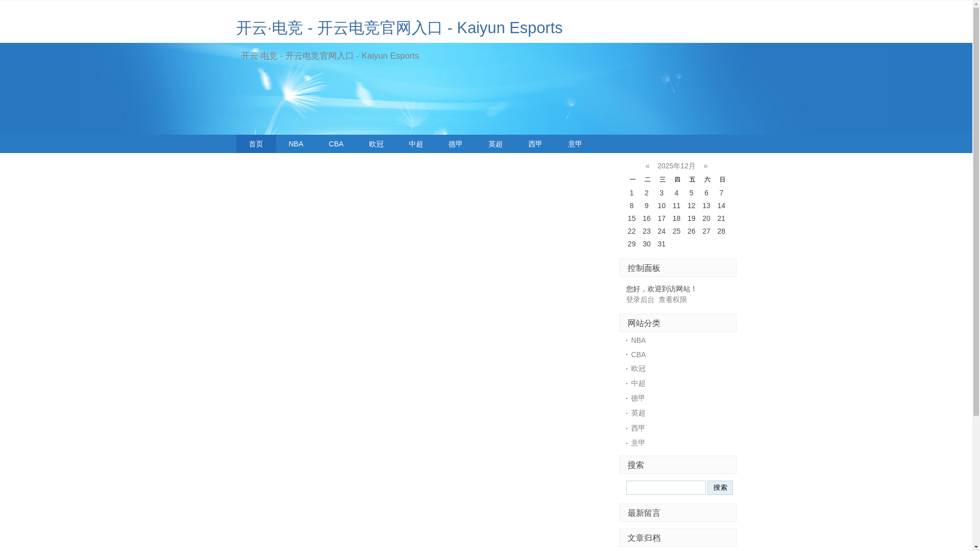Select day 28 in the calendar
Viewport: 980px width, 551px height.
click(721, 231)
